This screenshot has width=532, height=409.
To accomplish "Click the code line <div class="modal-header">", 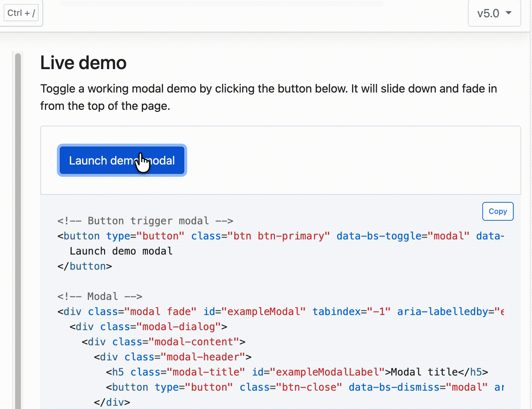I will click(x=173, y=357).
